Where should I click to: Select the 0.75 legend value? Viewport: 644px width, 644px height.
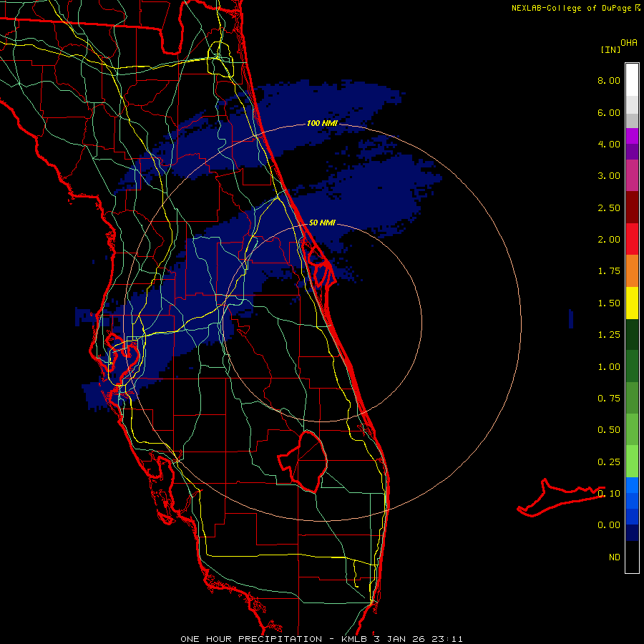tap(609, 399)
